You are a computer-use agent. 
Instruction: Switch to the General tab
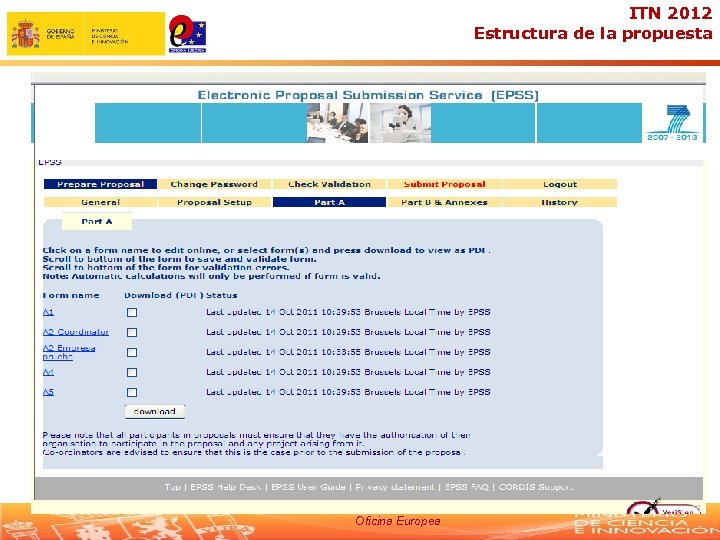[x=100, y=202]
